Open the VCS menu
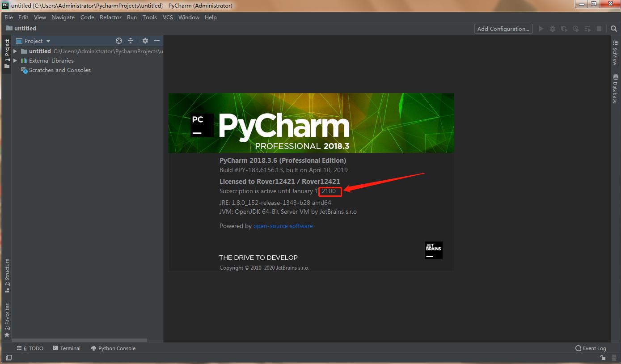This screenshot has height=364, width=621. point(167,17)
